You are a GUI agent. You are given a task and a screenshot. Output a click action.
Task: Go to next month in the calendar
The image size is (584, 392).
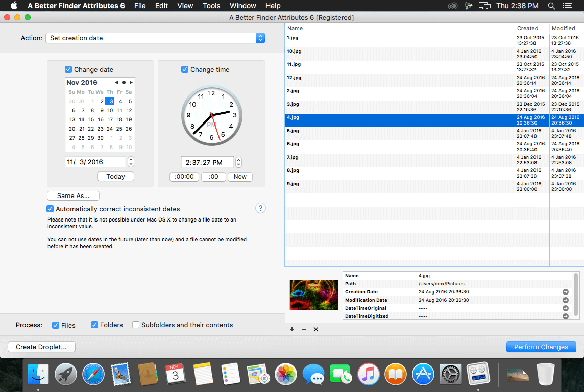(131, 82)
